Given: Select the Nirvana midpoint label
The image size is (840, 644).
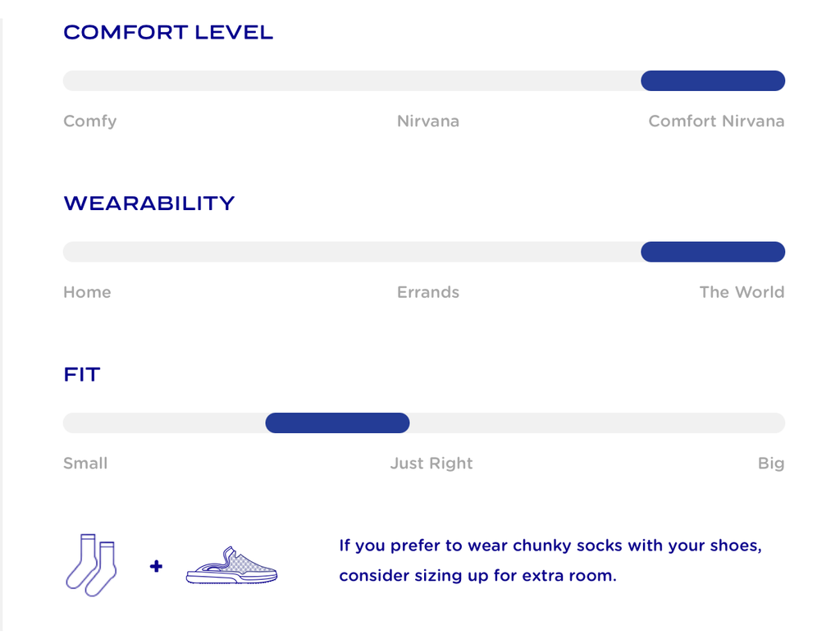Looking at the screenshot, I should click(428, 121).
